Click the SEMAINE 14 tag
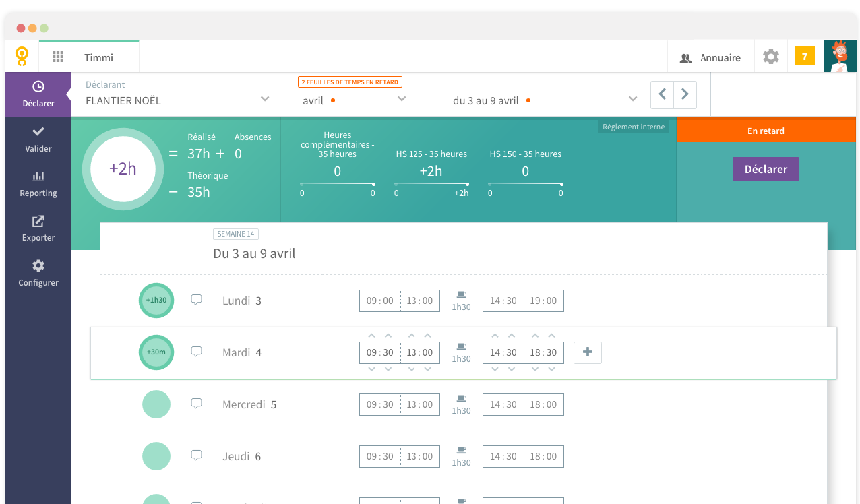This screenshot has width=860, height=504. 236,234
